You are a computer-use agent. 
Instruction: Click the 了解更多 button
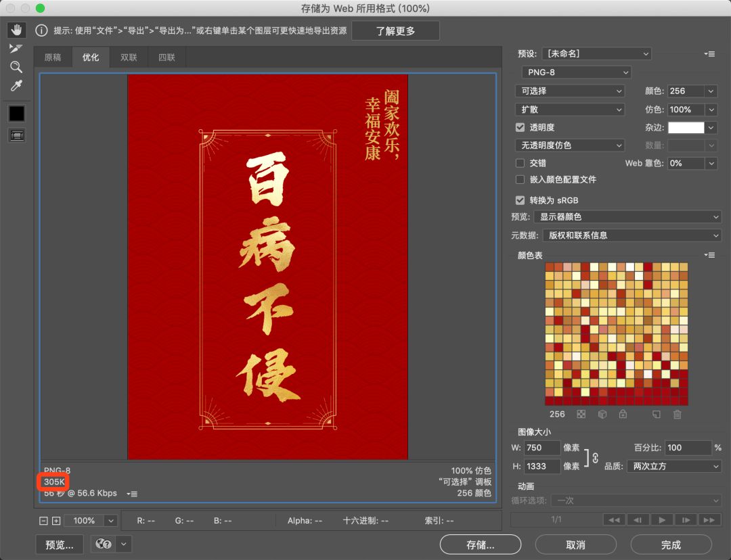tap(395, 30)
